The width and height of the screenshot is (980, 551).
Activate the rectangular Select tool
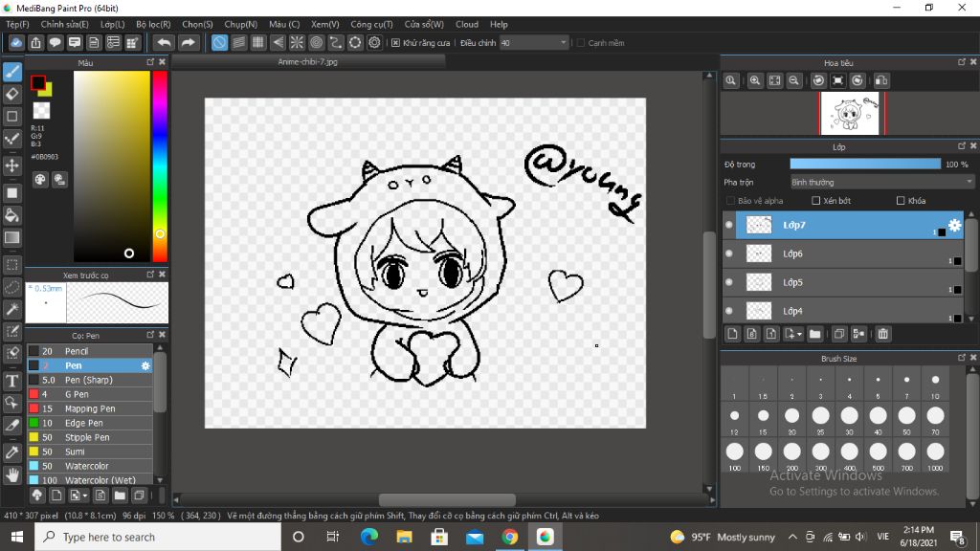12,265
